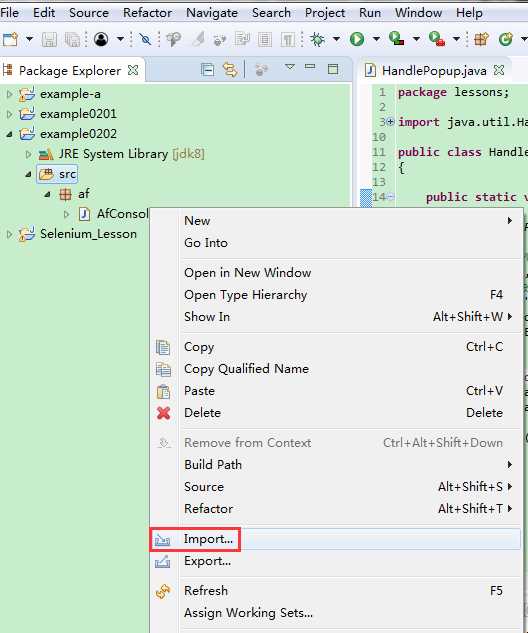
Task: Click the Debug bug icon
Action: (317, 39)
